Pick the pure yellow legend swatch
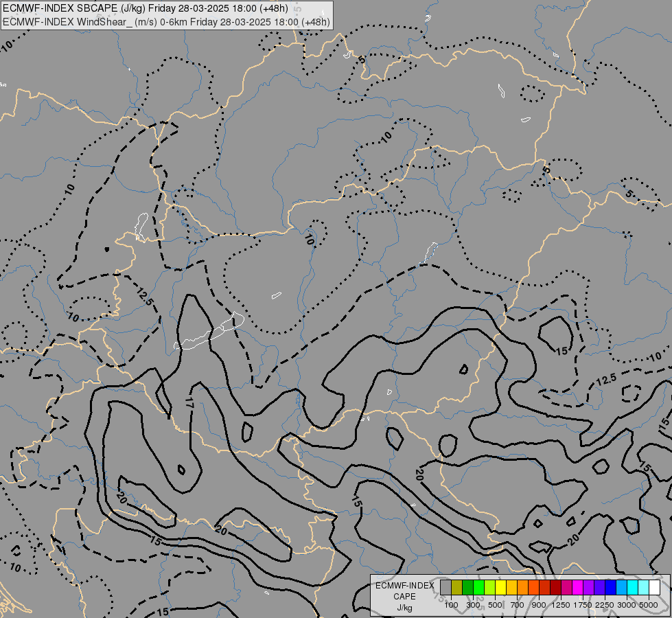Viewport: 672px width, 618px height. 500,588
